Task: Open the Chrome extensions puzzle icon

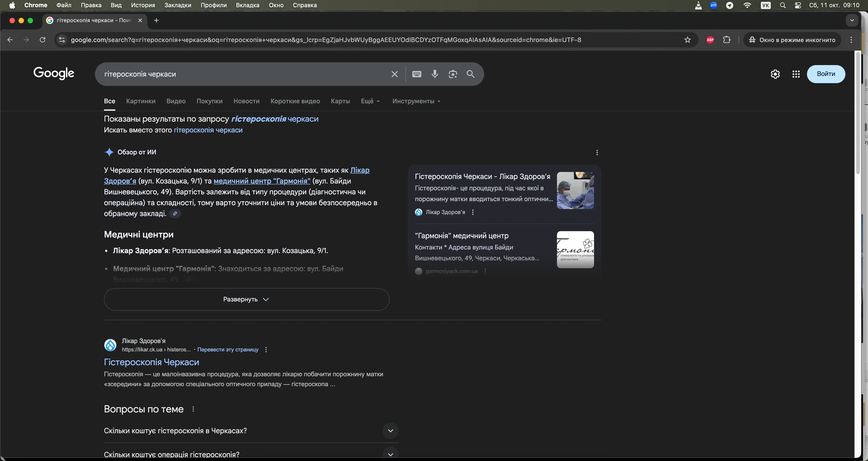Action: coord(727,40)
